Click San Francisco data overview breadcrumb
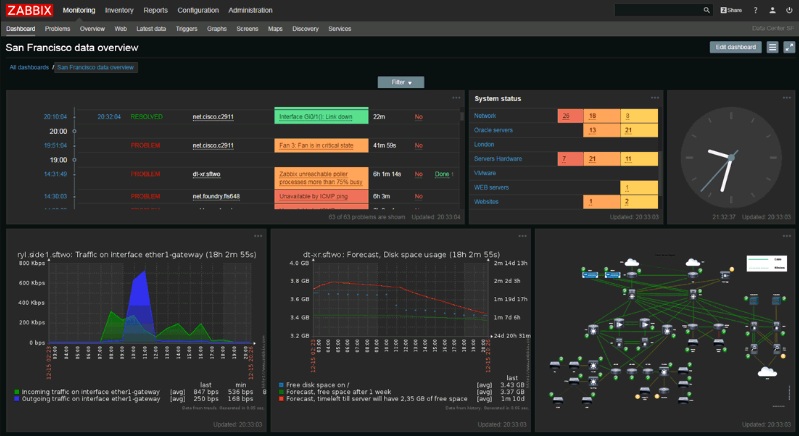The width and height of the screenshot is (799, 436). pos(95,67)
